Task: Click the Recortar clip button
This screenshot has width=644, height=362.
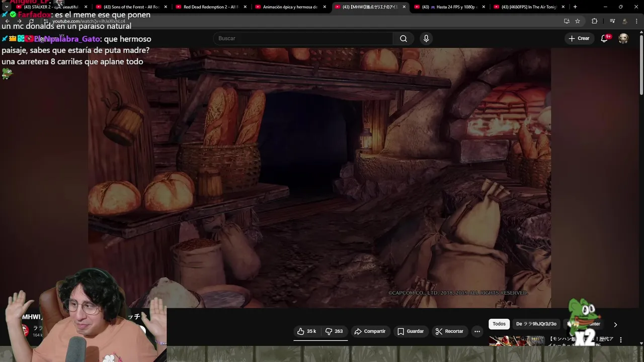Action: [449, 331]
